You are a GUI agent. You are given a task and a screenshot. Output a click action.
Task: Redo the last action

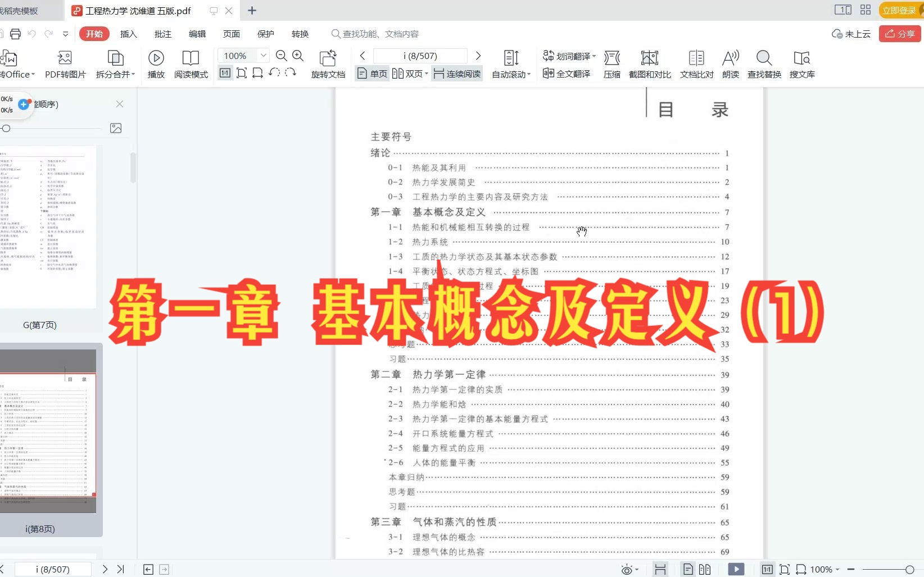49,34
